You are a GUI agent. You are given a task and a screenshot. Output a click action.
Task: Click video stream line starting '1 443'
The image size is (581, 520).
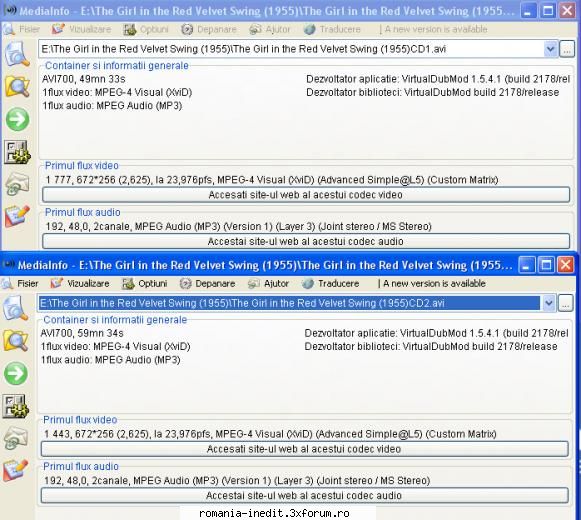click(270, 434)
